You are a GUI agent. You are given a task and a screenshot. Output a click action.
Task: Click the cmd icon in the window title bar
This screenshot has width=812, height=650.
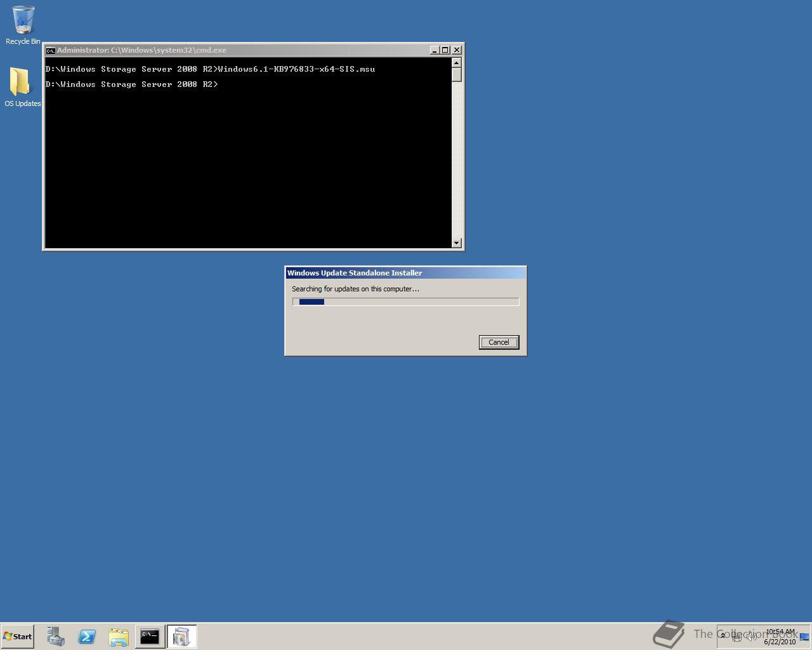click(x=51, y=50)
